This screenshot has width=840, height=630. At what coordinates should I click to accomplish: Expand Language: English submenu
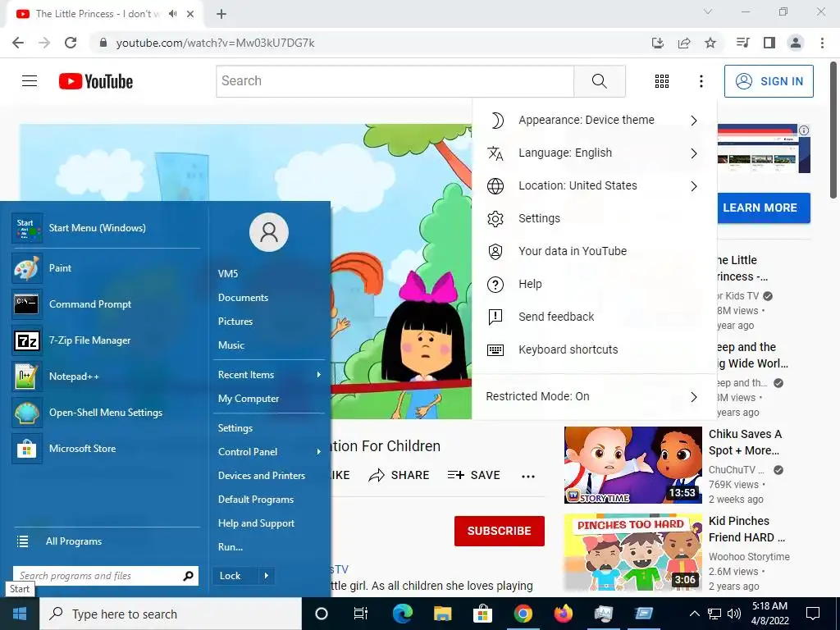[594, 153]
